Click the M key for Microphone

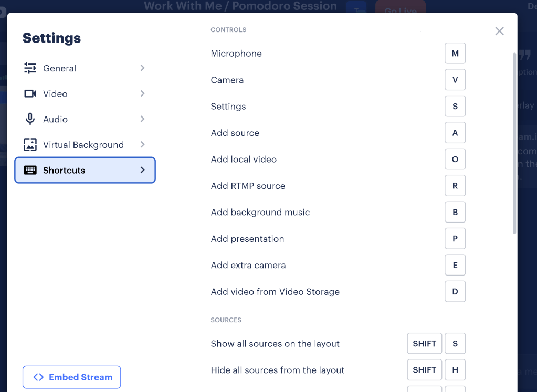[455, 54]
